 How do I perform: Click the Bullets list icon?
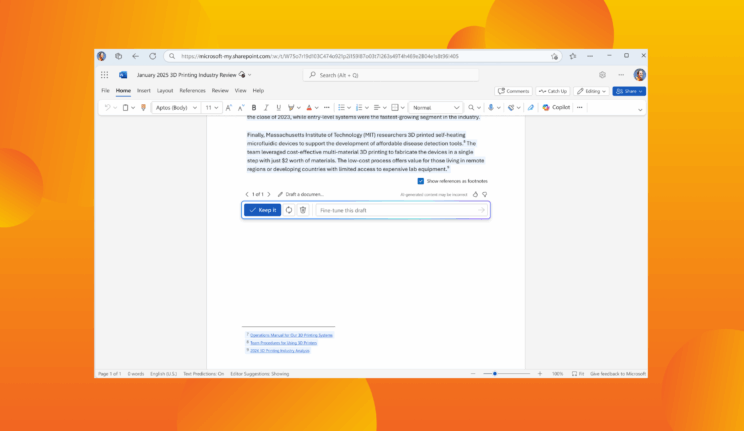341,108
